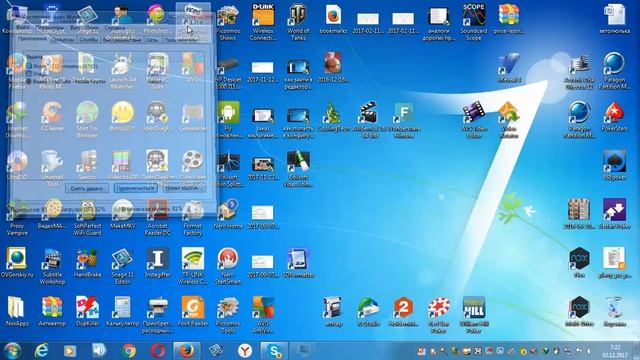Open Multi-Drive Nox shortcut
Image resolution: width=640 pixels, height=360 pixels.
point(579,311)
